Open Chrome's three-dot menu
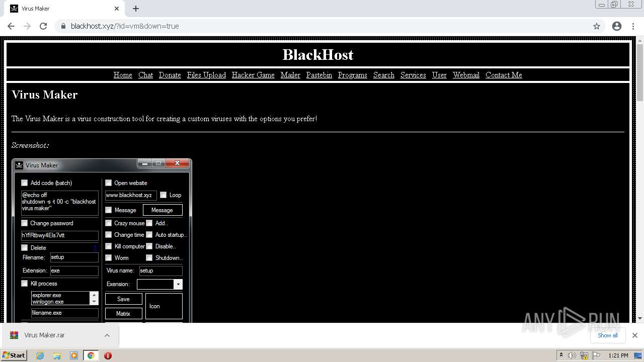This screenshot has height=362, width=644. [x=634, y=26]
